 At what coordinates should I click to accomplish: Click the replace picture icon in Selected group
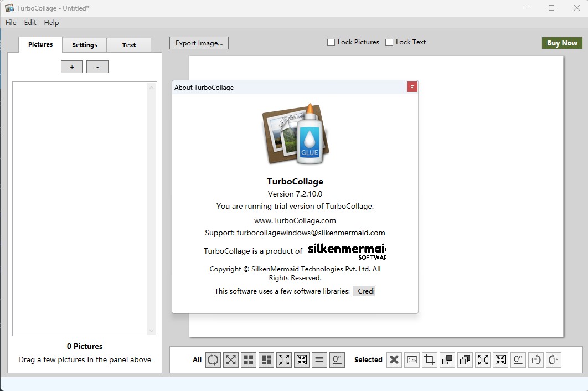coord(412,360)
